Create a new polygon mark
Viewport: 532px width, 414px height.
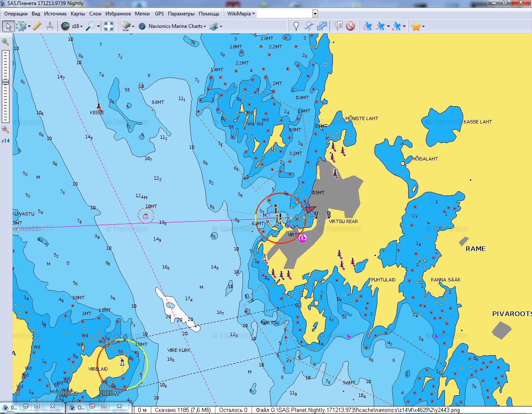tap(322, 26)
